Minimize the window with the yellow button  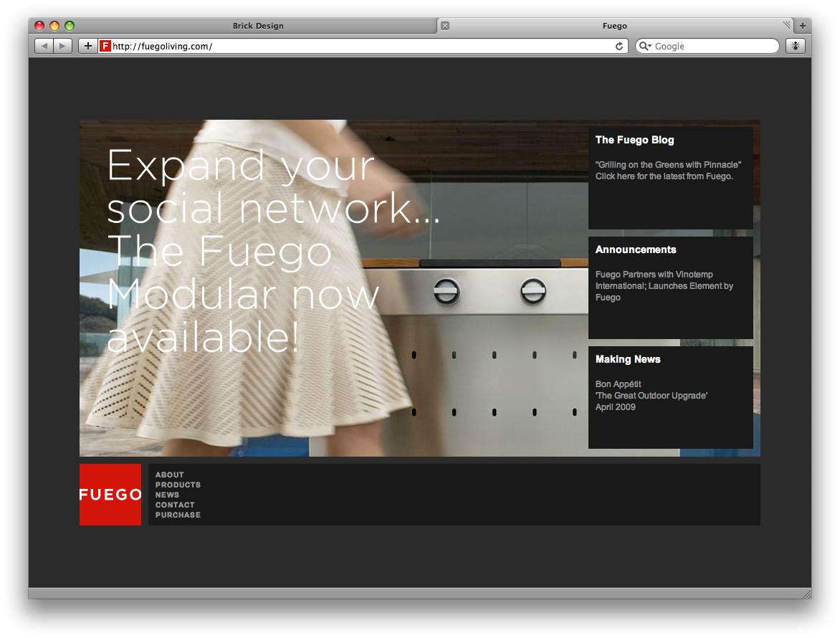pos(54,26)
